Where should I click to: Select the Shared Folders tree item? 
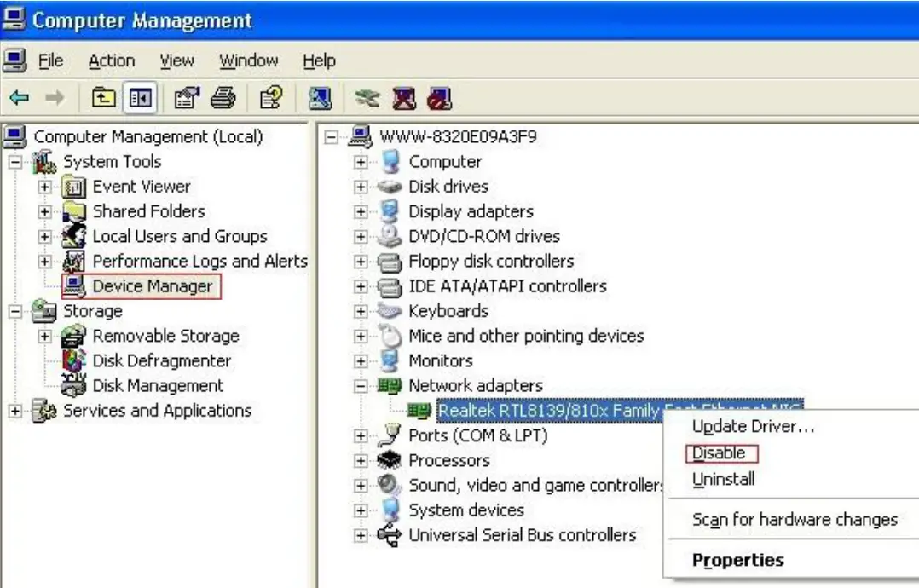[x=149, y=211]
